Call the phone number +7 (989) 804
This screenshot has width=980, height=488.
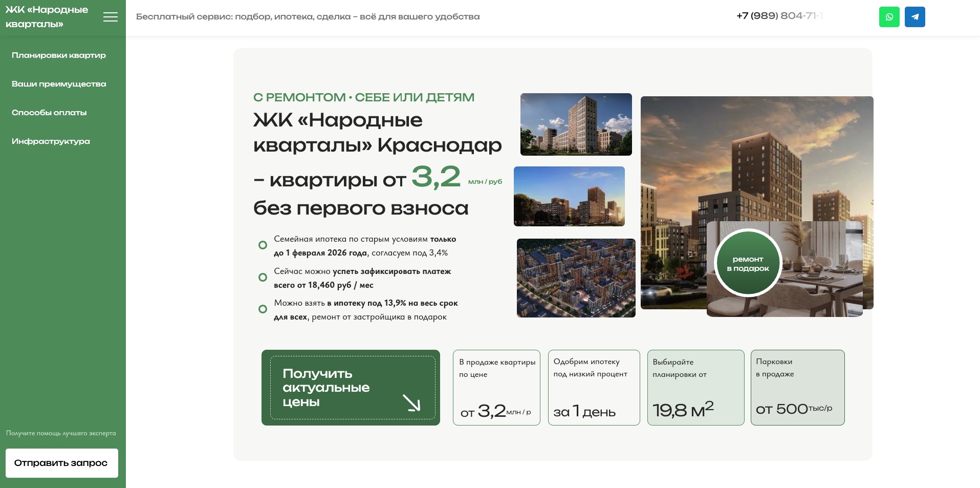tap(779, 16)
